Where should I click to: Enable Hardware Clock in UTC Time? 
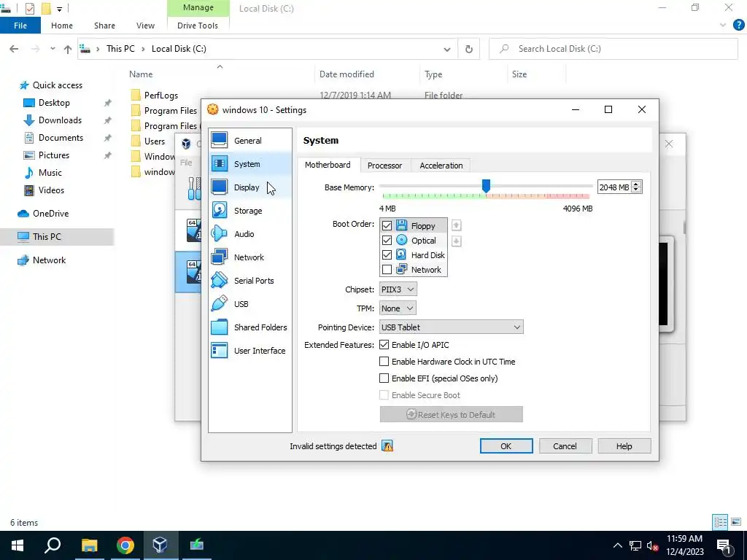384,362
